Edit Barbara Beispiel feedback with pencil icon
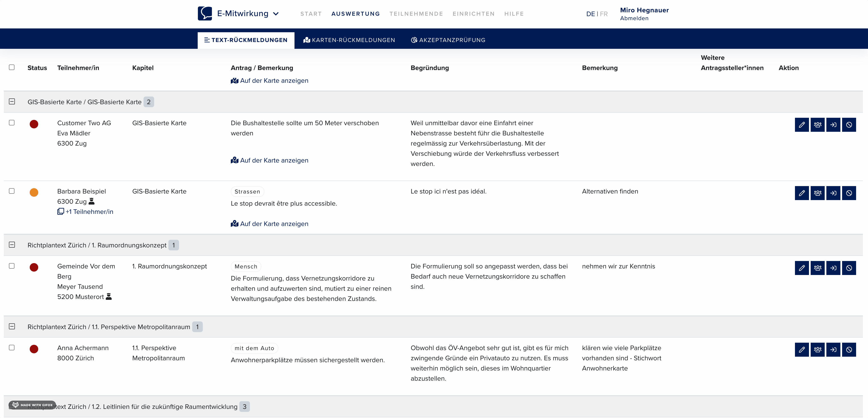This screenshot has height=418, width=868. coord(802,193)
